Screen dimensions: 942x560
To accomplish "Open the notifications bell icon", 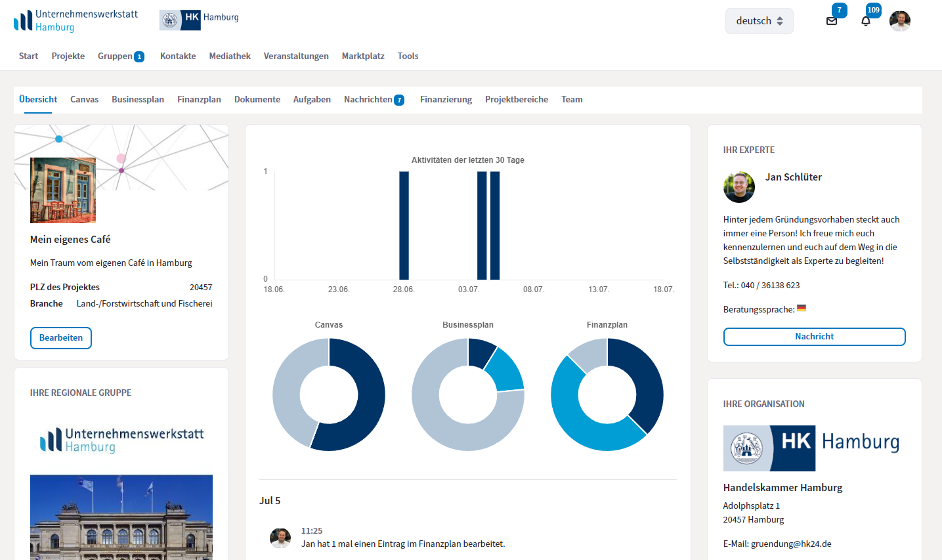I will 866,21.
